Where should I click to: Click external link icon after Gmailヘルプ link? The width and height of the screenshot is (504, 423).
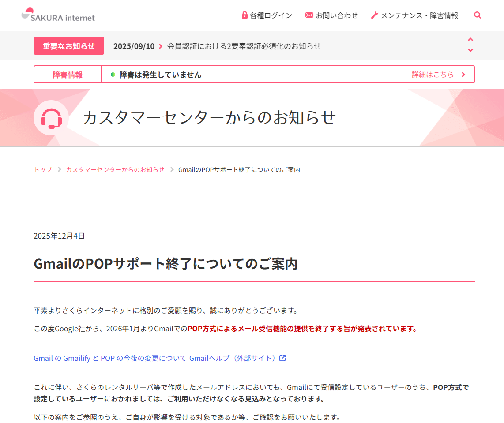[x=282, y=358]
